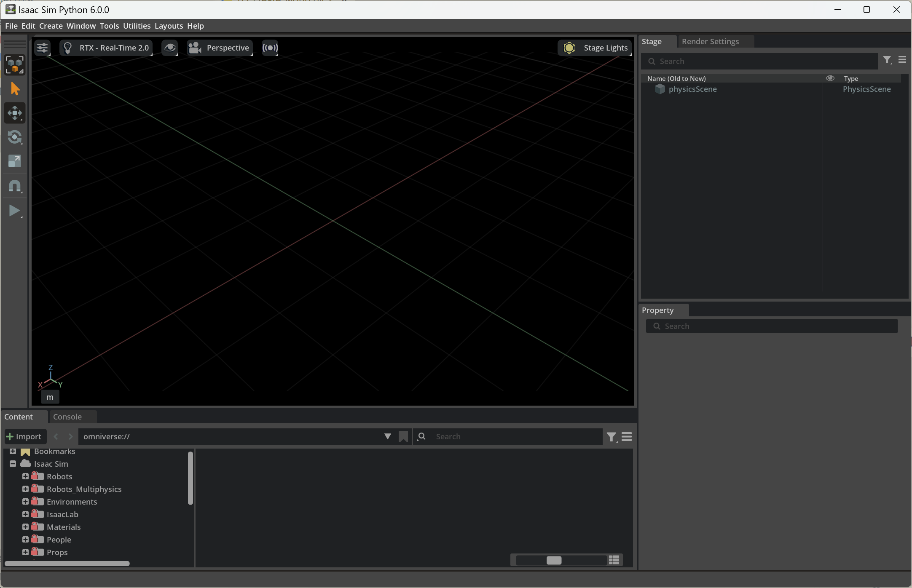Expand the Robots_Multiphysics folder

pyautogui.click(x=25, y=489)
